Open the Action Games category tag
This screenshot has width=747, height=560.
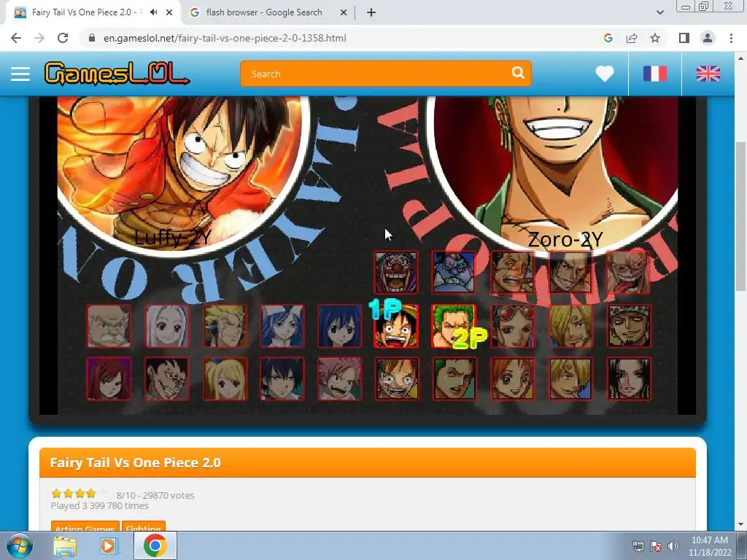coord(85,528)
